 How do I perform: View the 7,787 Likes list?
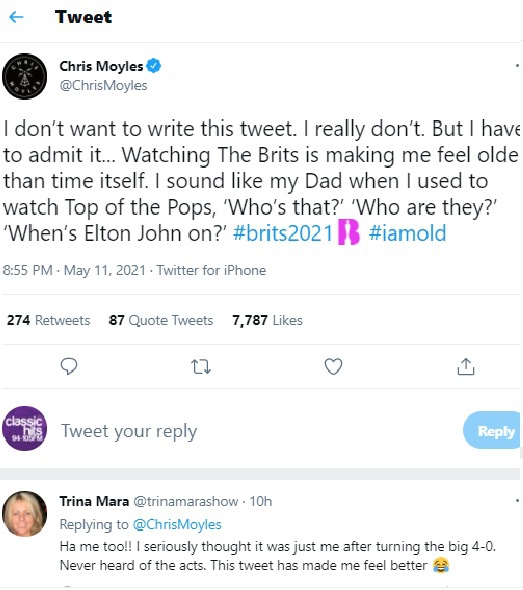(267, 320)
